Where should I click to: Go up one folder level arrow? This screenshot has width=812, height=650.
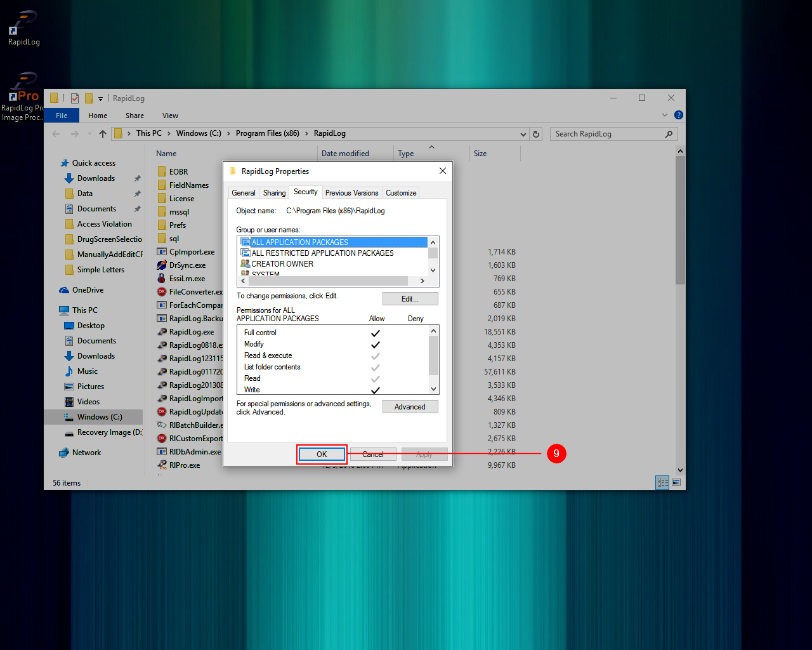pos(103,134)
